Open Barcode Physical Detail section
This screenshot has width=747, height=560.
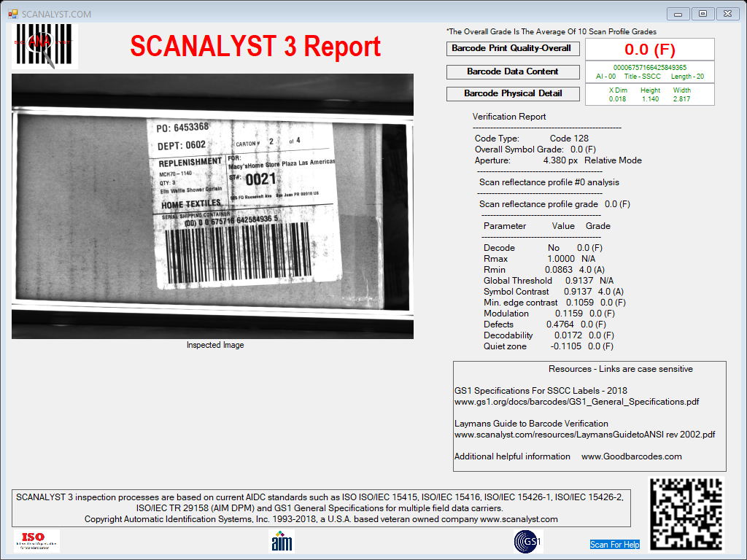pyautogui.click(x=513, y=94)
